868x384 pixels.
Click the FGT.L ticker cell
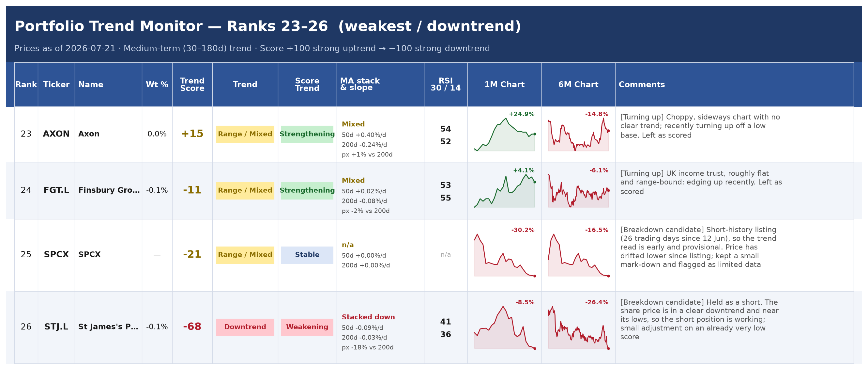(56, 190)
